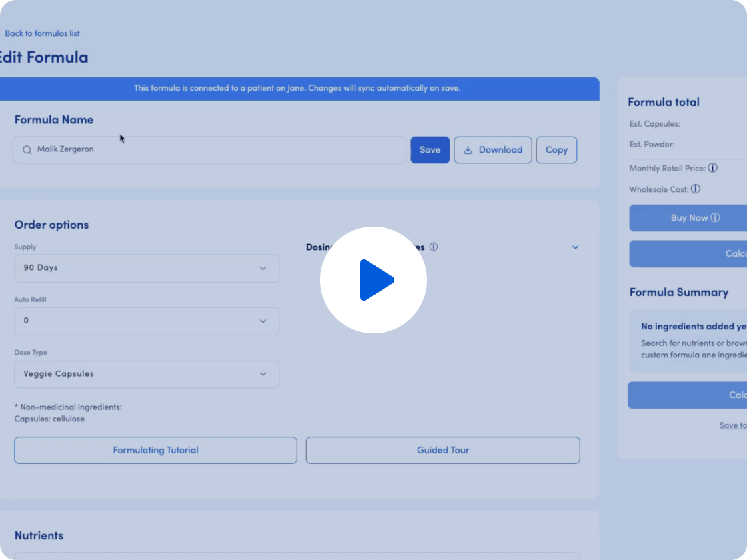Start the Guided Tour
The image size is (747, 560).
point(443,450)
